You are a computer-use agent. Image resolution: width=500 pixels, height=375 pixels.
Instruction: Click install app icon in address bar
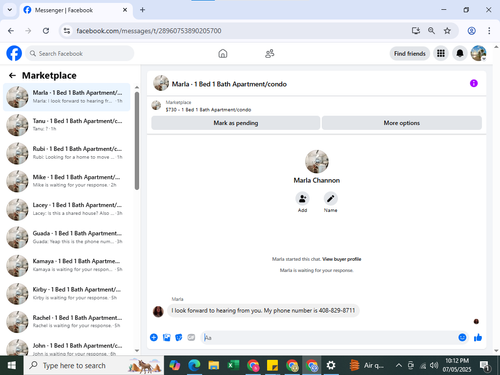coord(416,31)
